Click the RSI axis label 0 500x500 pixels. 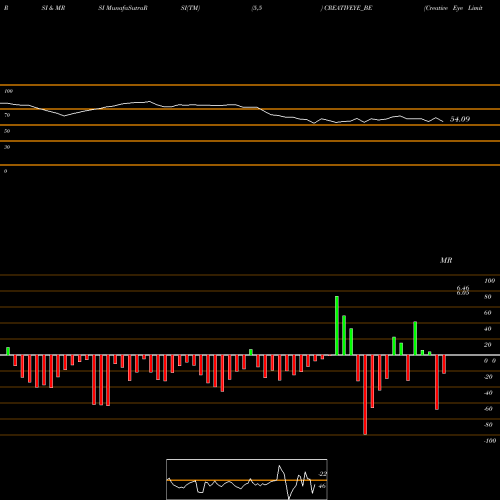pyautogui.click(x=5, y=171)
